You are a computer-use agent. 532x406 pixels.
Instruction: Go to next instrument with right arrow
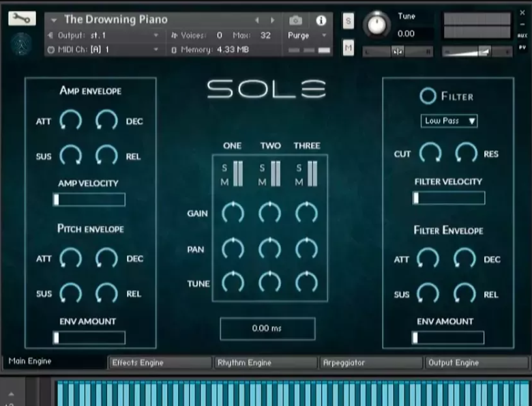click(x=272, y=20)
